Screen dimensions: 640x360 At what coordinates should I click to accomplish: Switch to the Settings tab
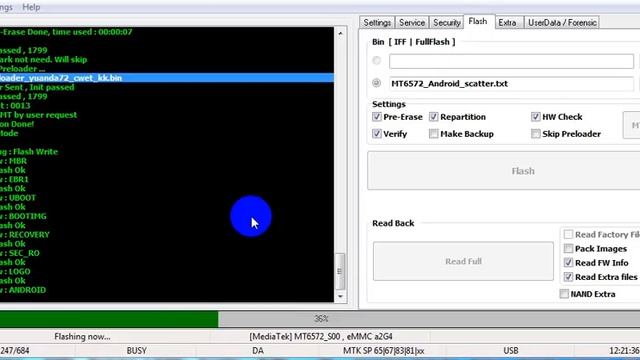[x=377, y=22]
